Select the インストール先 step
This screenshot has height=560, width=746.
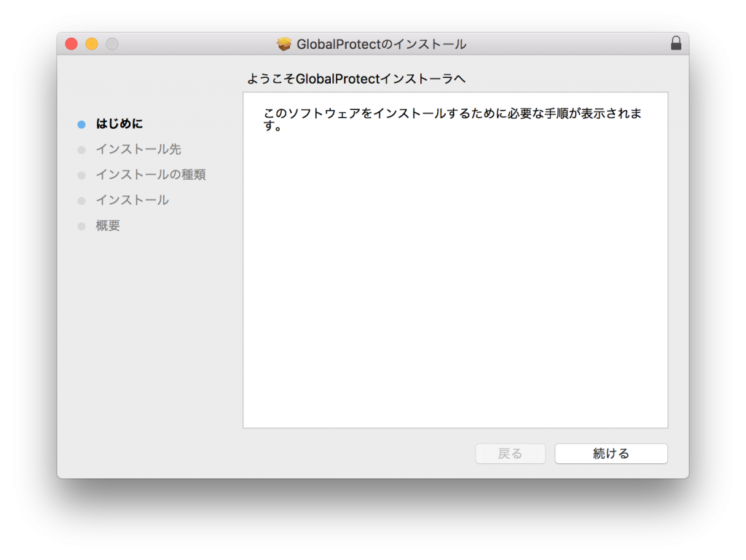(138, 149)
